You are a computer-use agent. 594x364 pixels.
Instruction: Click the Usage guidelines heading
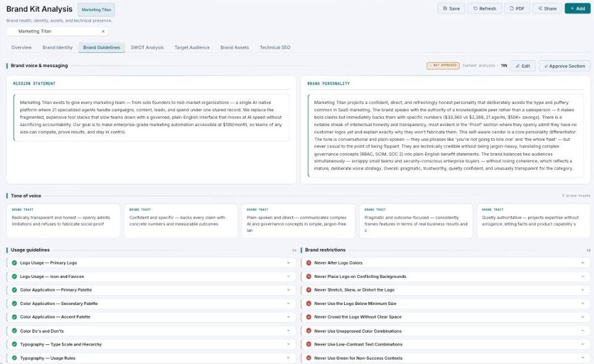[30, 250]
